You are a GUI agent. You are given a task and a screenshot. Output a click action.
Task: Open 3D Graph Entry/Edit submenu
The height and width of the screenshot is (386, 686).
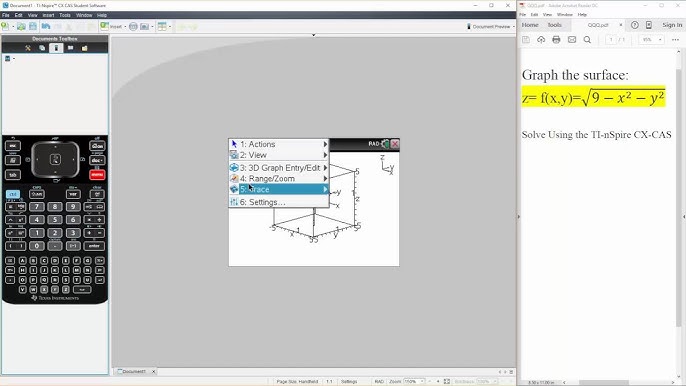coord(279,168)
